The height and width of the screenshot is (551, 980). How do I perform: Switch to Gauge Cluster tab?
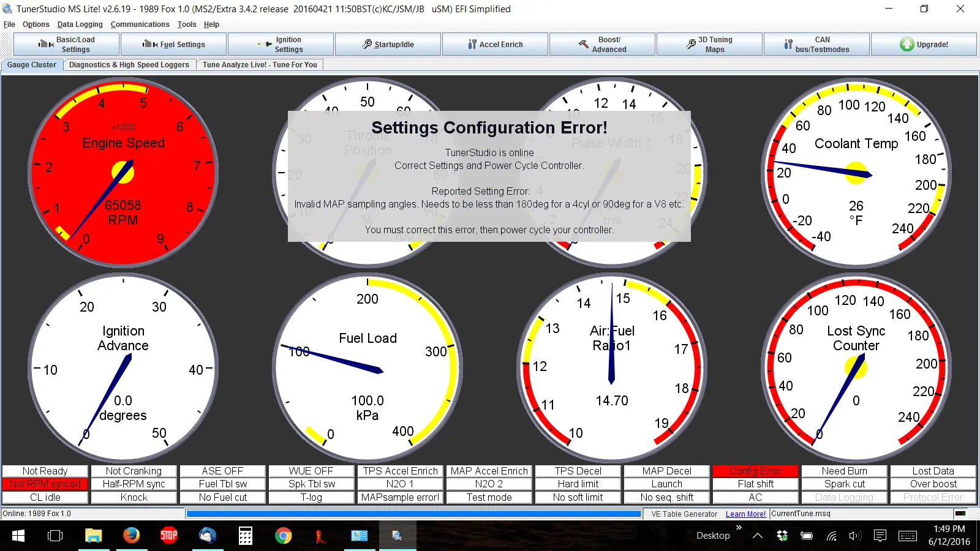coord(32,65)
